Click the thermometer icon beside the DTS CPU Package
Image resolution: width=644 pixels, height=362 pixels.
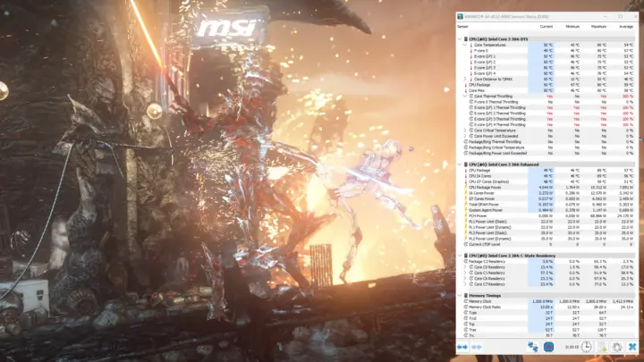tap(466, 85)
